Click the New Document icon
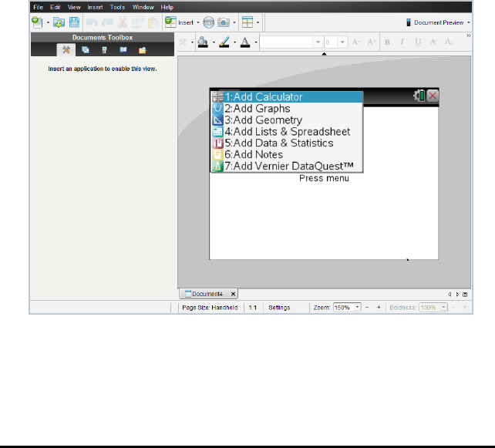The height and width of the screenshot is (448, 495). pyautogui.click(x=37, y=22)
